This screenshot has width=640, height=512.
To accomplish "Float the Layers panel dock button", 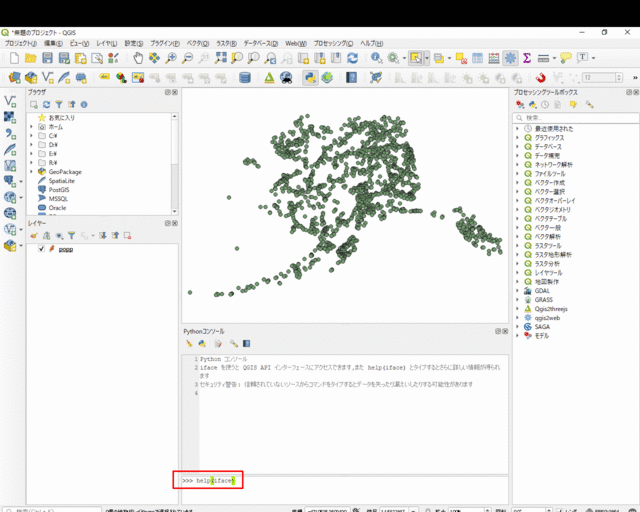I will pyautogui.click(x=167, y=223).
